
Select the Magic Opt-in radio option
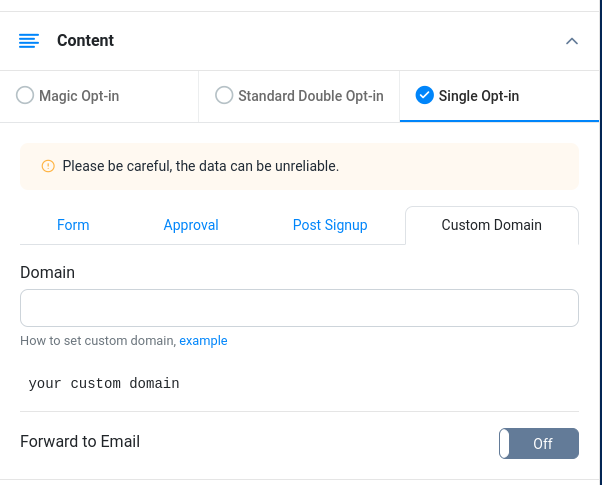25,96
